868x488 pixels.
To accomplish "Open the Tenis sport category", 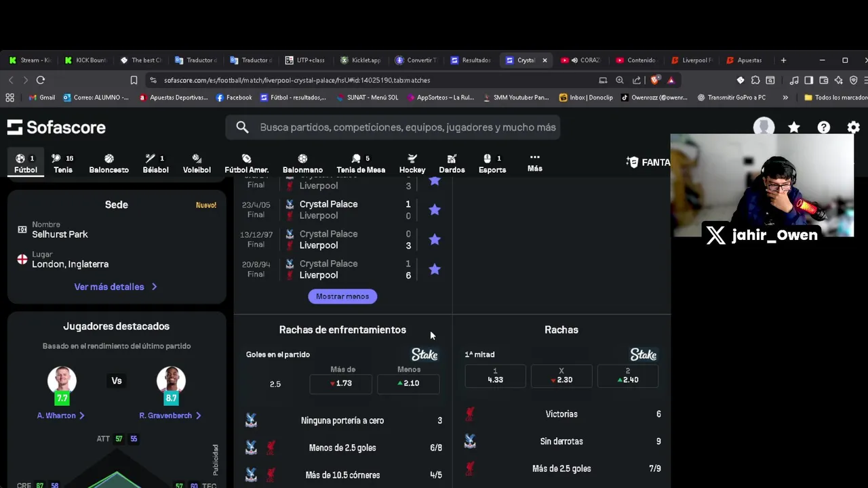I will point(63,163).
